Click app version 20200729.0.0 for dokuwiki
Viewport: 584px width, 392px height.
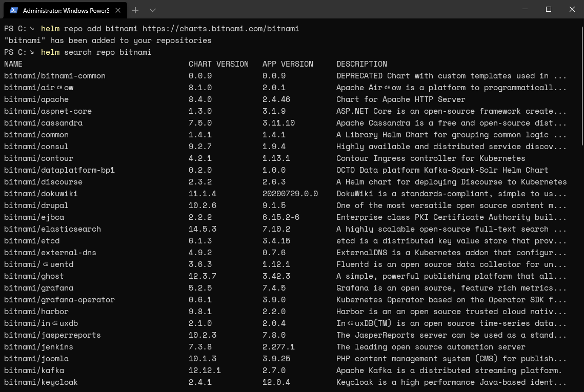coord(290,194)
